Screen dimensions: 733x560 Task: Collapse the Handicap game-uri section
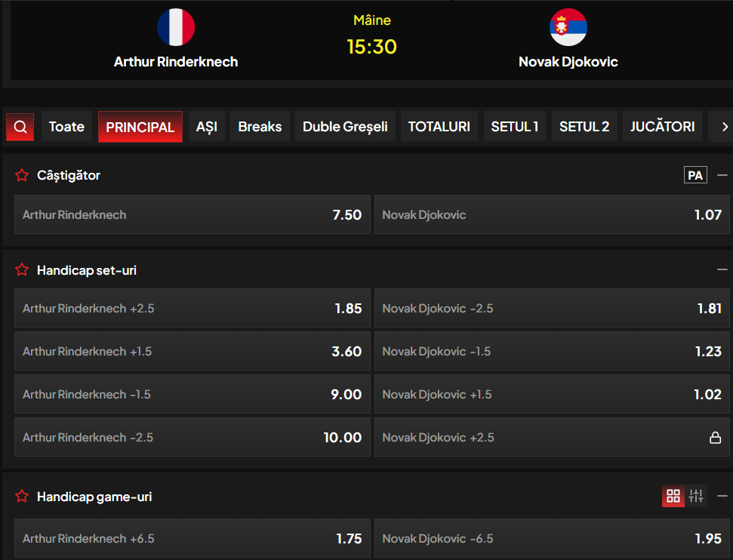[722, 496]
